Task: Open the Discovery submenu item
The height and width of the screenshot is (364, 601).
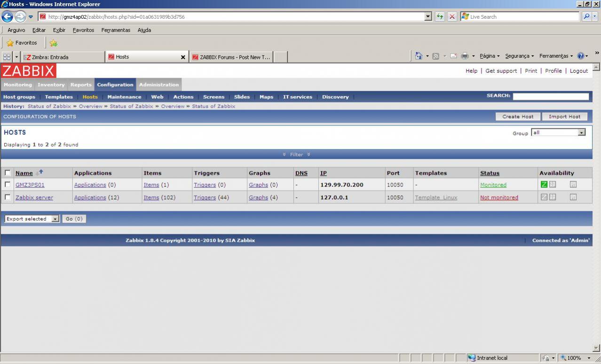Action: pos(335,97)
